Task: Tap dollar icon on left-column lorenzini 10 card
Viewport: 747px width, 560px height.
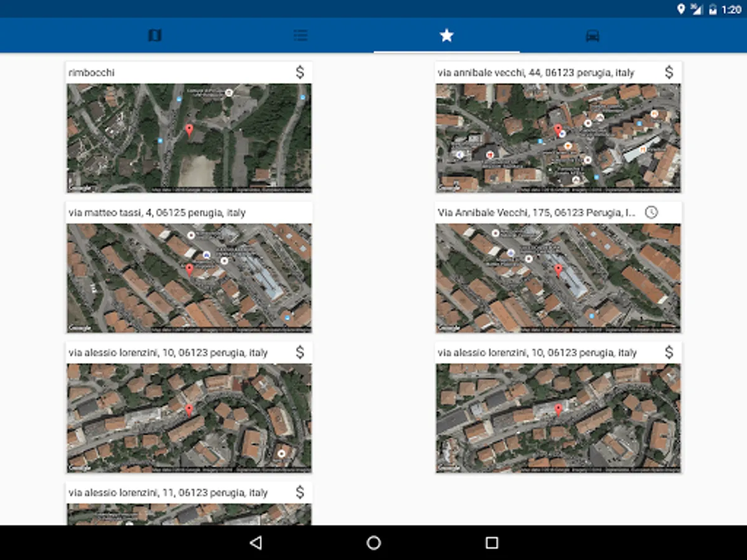Action: click(300, 352)
